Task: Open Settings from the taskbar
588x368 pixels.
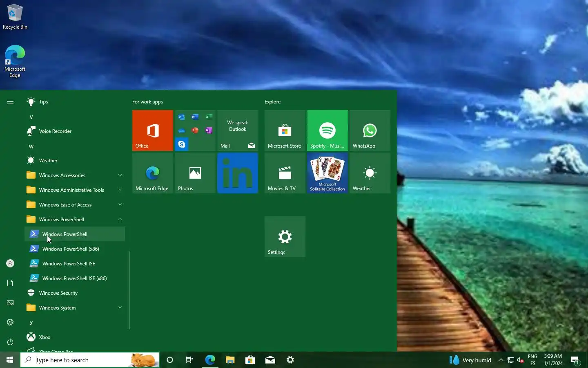Action: (x=290, y=360)
